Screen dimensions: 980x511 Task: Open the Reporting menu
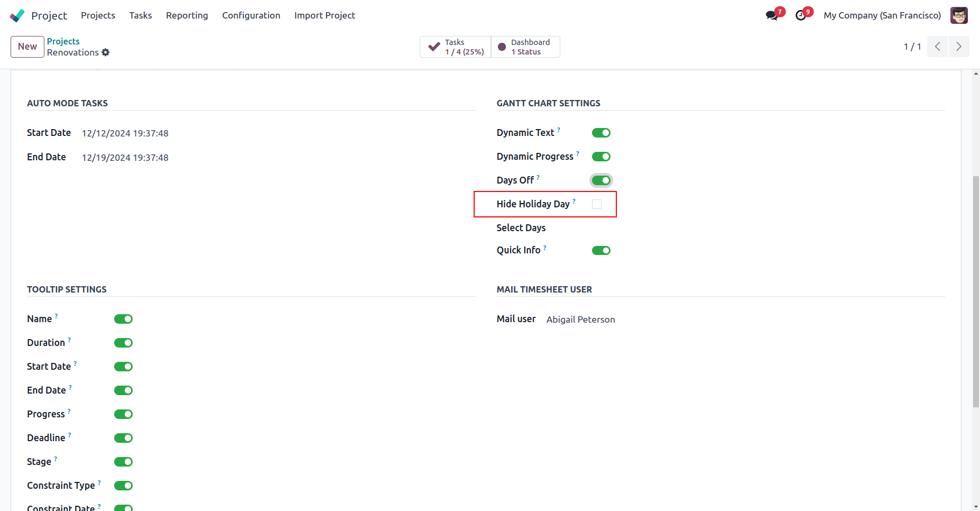pyautogui.click(x=187, y=15)
